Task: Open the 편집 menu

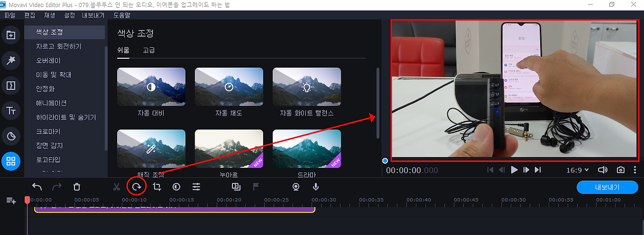Action: [30, 16]
